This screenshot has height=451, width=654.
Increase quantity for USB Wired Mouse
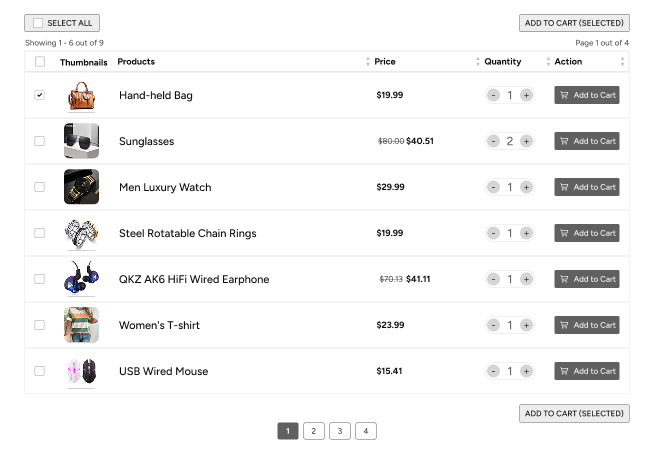click(526, 371)
